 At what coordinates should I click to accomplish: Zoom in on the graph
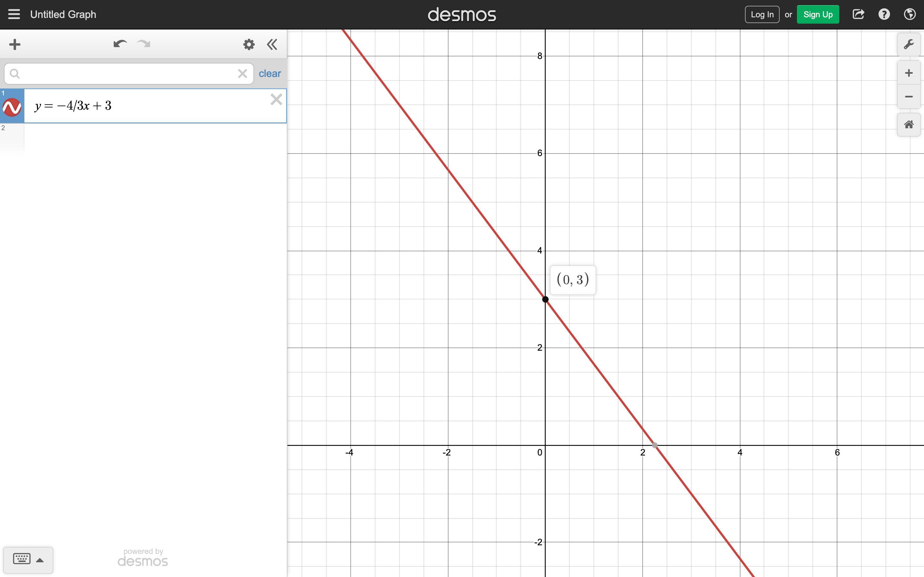[x=908, y=73]
